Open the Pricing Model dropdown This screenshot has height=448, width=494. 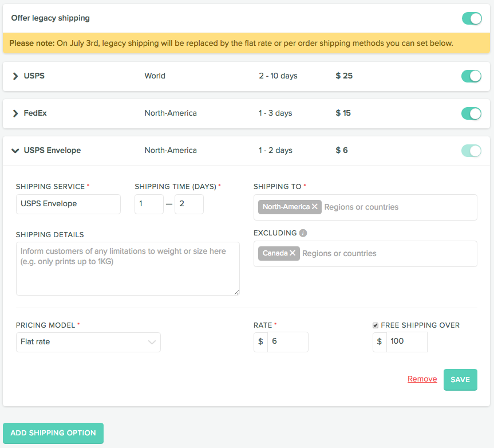88,342
